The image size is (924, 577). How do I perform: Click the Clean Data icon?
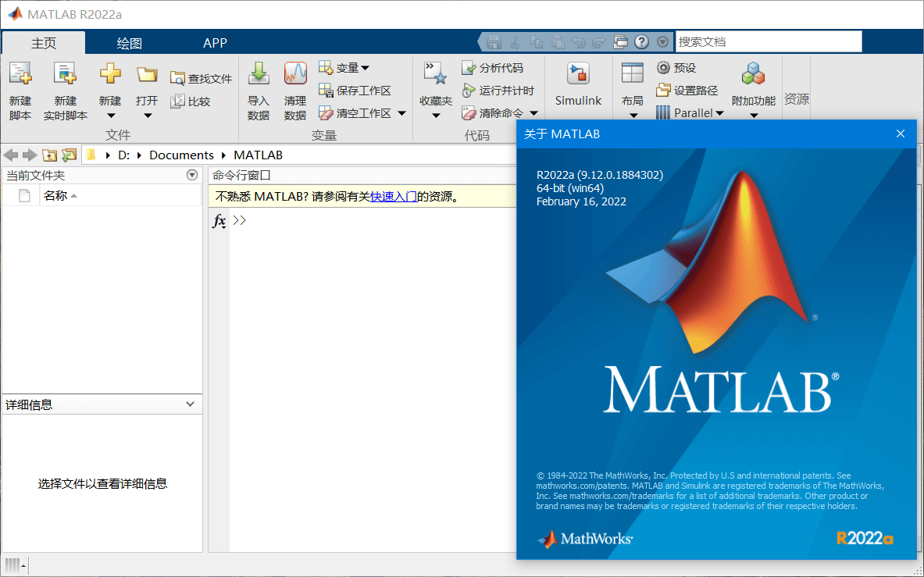pyautogui.click(x=295, y=74)
